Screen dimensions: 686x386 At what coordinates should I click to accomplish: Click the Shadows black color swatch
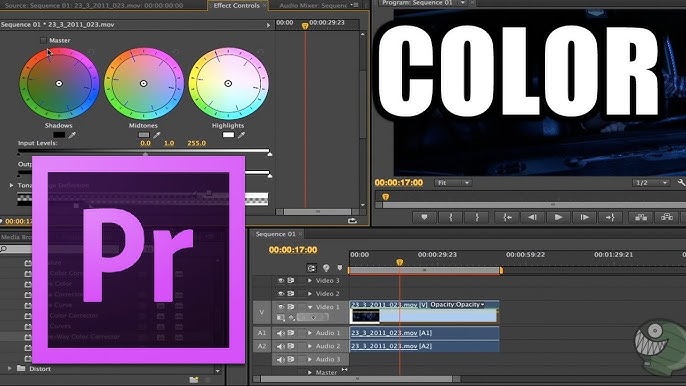59,135
